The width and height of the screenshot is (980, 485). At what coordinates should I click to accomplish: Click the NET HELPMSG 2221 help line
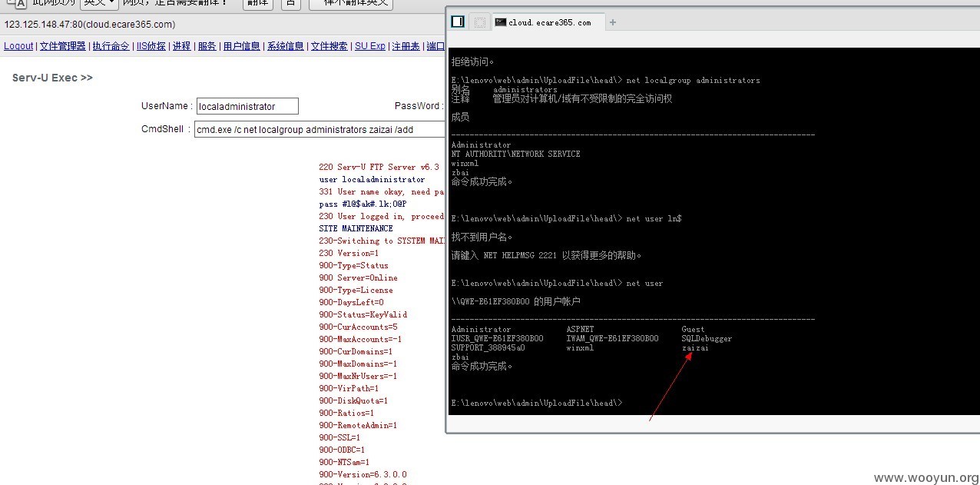coord(547,255)
